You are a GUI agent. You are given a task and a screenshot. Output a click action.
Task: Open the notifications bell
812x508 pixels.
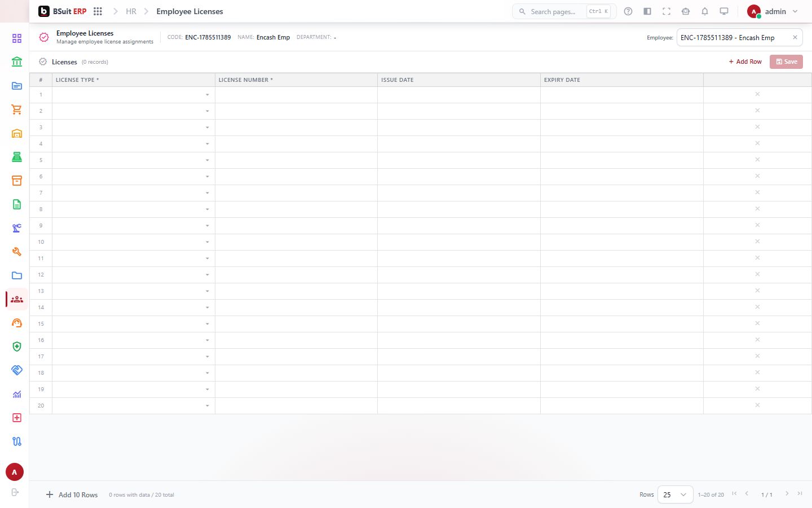click(705, 11)
